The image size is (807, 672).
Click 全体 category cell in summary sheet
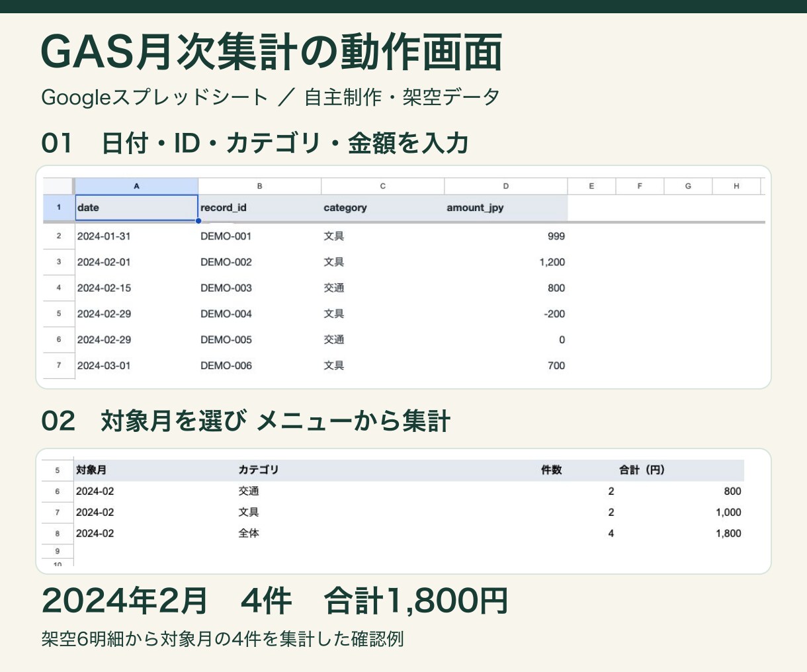tap(388, 534)
